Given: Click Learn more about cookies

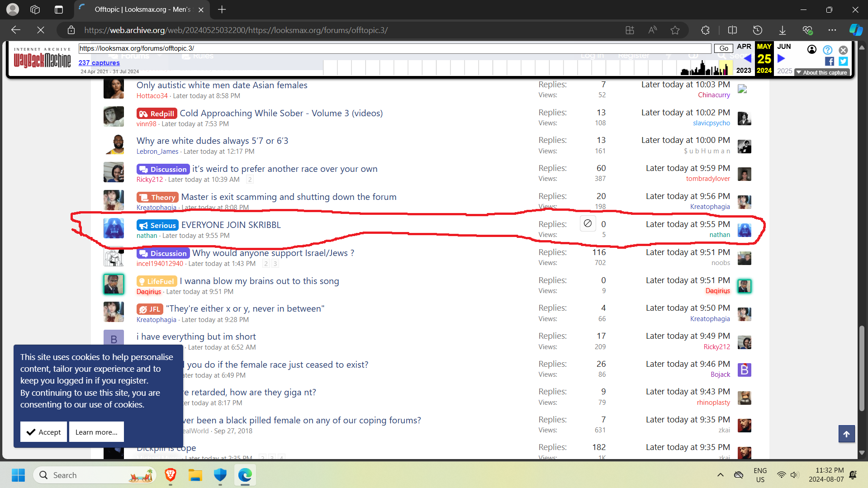Looking at the screenshot, I should (x=96, y=432).
